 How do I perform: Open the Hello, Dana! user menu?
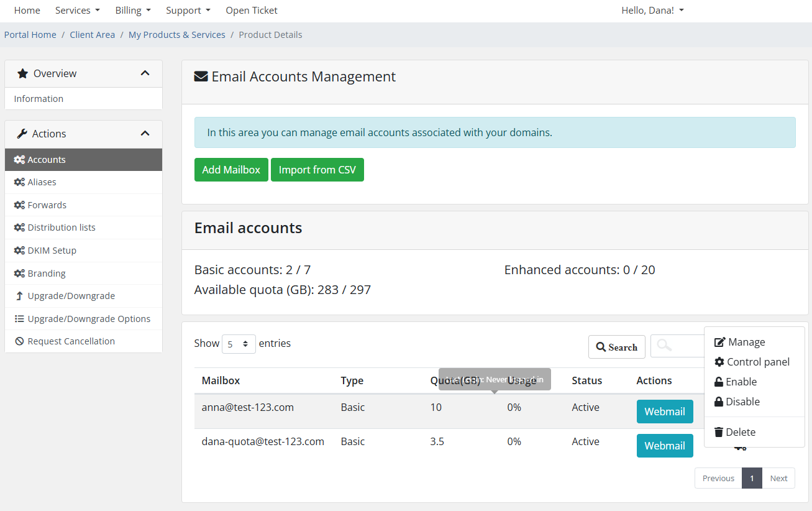pos(652,11)
